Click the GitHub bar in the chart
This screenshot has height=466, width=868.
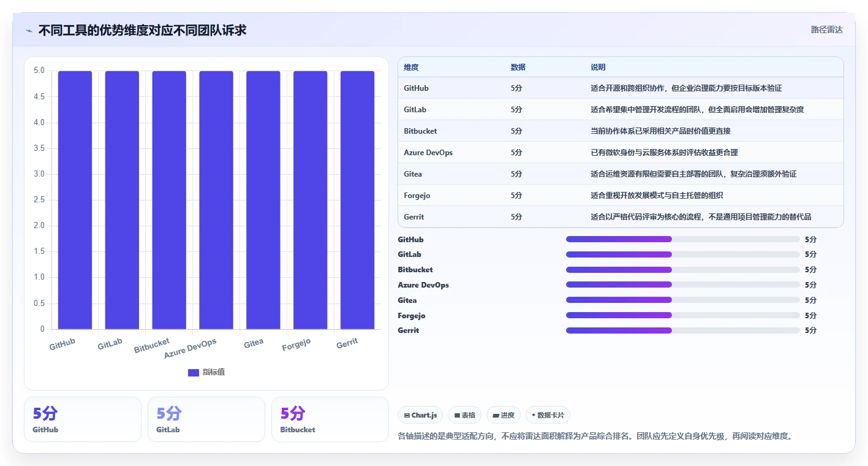tap(75, 200)
